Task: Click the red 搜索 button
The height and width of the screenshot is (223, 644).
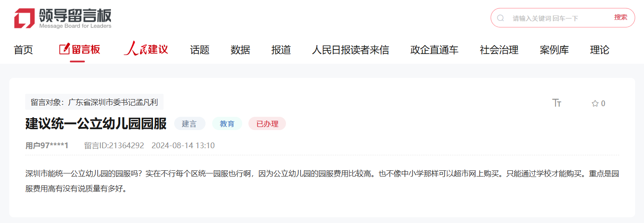Action: pos(621,17)
